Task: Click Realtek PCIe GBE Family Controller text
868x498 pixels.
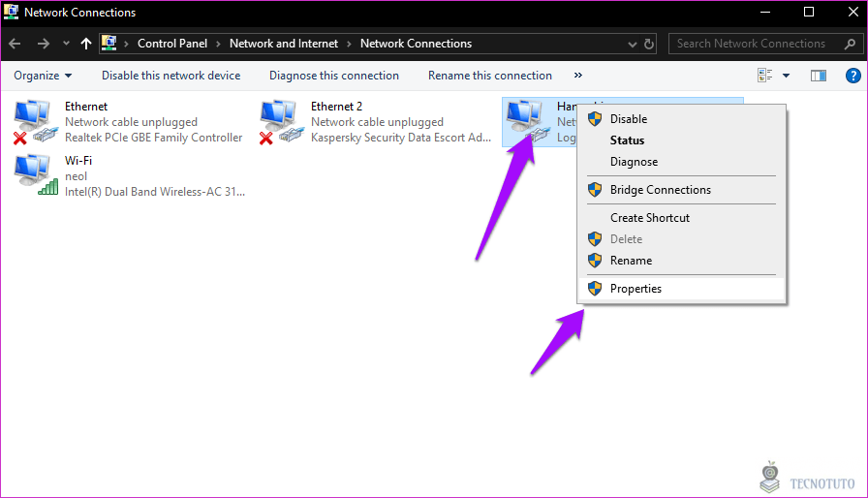Action: click(153, 138)
